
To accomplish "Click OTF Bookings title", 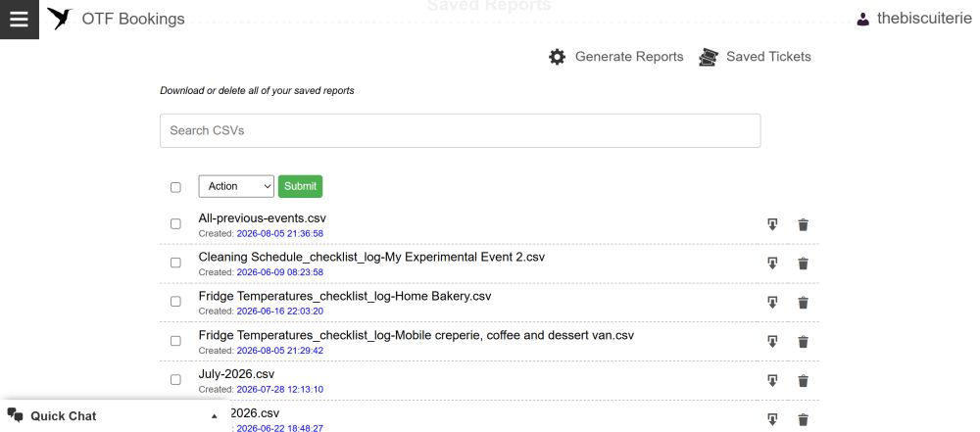I will (133, 19).
